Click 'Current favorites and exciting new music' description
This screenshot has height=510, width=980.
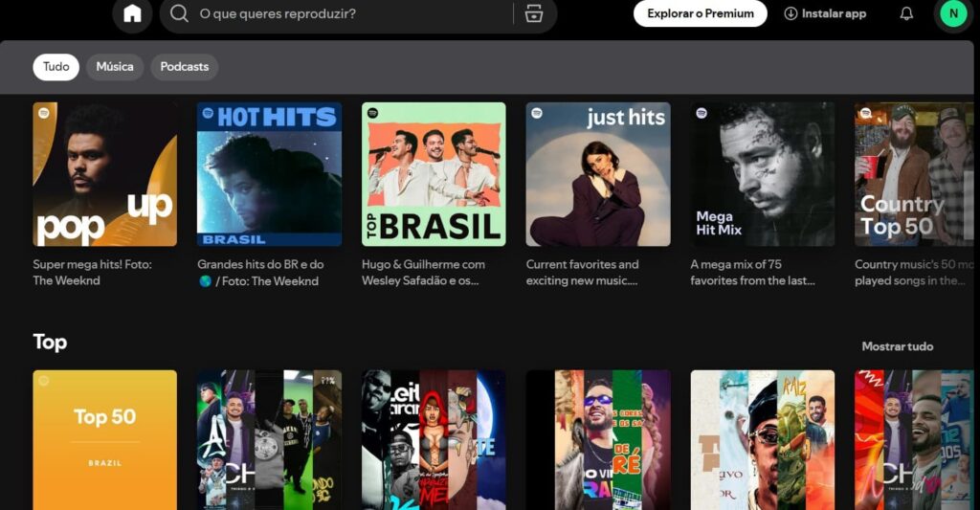point(583,273)
